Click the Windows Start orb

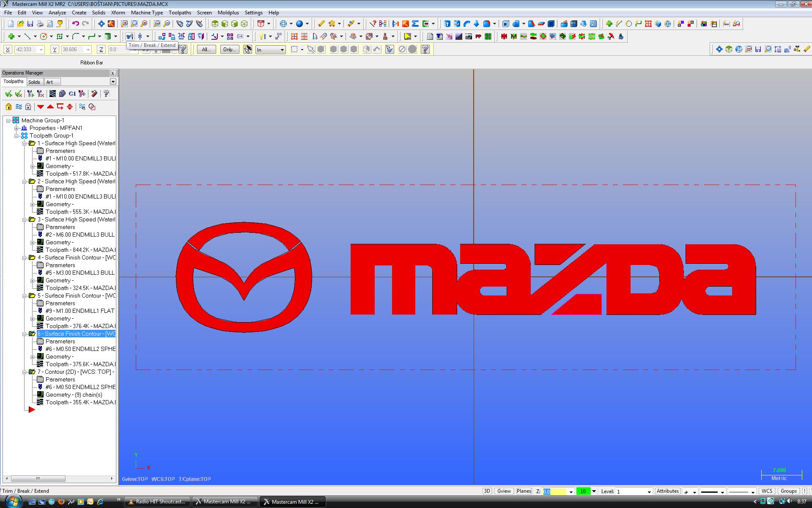click(14, 501)
